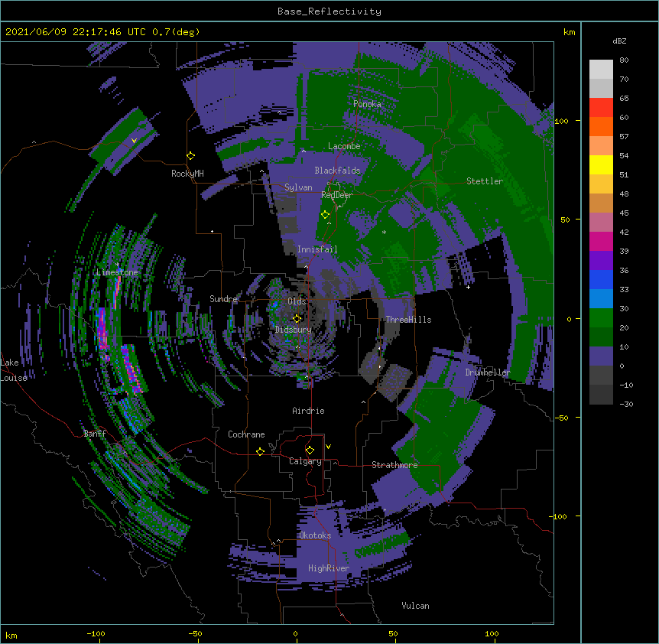Click the RockyMH label
Image resolution: width=659 pixels, height=644 pixels.
click(187, 174)
